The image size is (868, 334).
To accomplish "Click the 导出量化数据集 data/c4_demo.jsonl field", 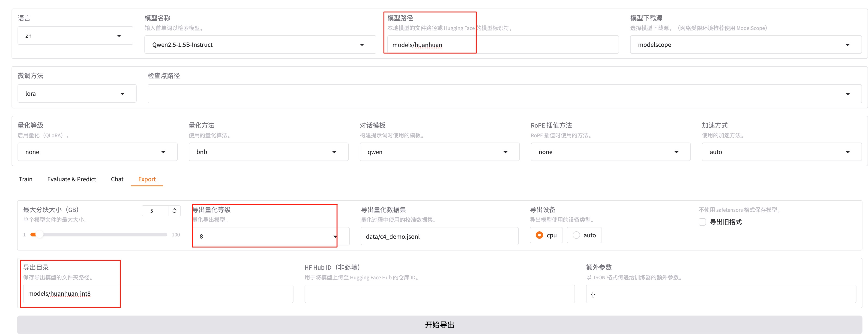I will [x=439, y=236].
